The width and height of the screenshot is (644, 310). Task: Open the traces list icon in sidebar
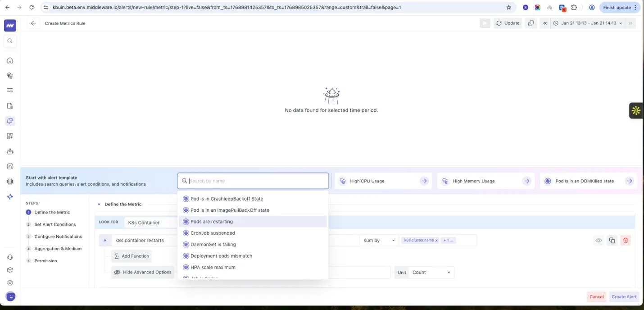10,91
